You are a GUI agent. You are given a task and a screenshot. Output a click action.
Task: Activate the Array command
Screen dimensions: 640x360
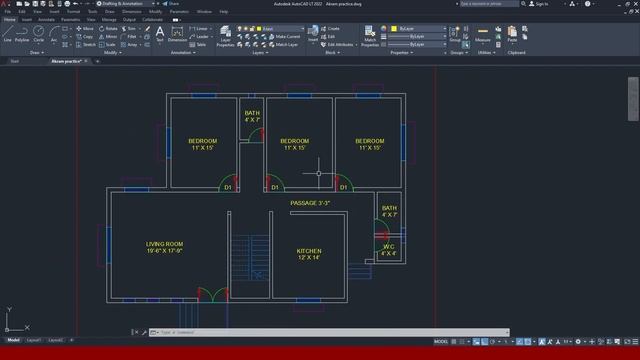click(129, 44)
